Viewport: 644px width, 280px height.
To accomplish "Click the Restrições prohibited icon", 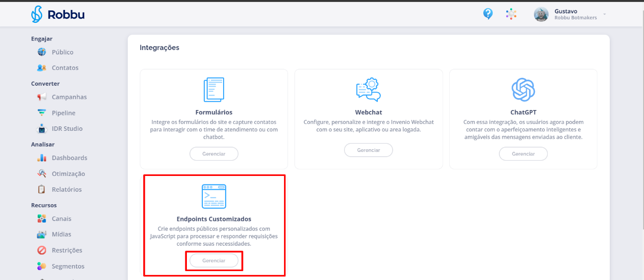I will tap(42, 250).
